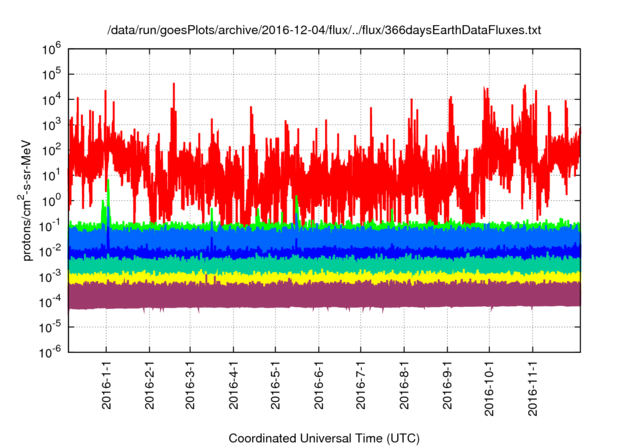Click the light blue flux data band
Image resolution: width=640 pixels, height=448 pixels.
(x=324, y=237)
